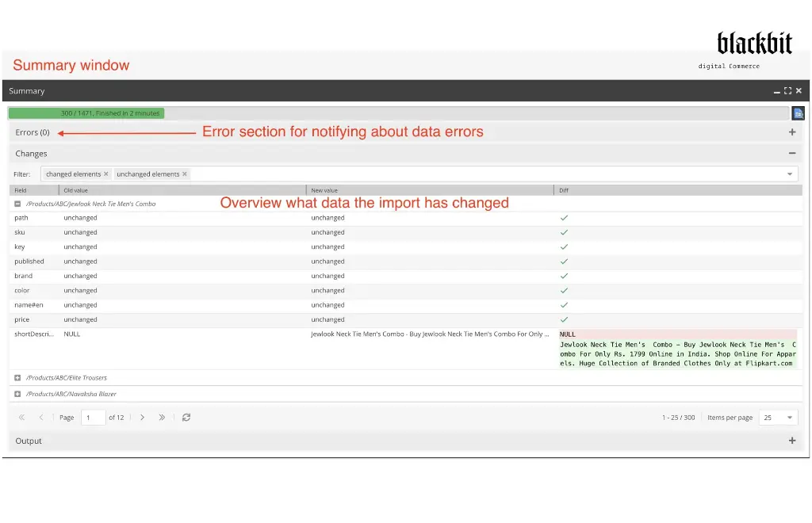The height and width of the screenshot is (523, 812).
Task: Remove the 'unchanged elements' filter tag
Action: (185, 174)
